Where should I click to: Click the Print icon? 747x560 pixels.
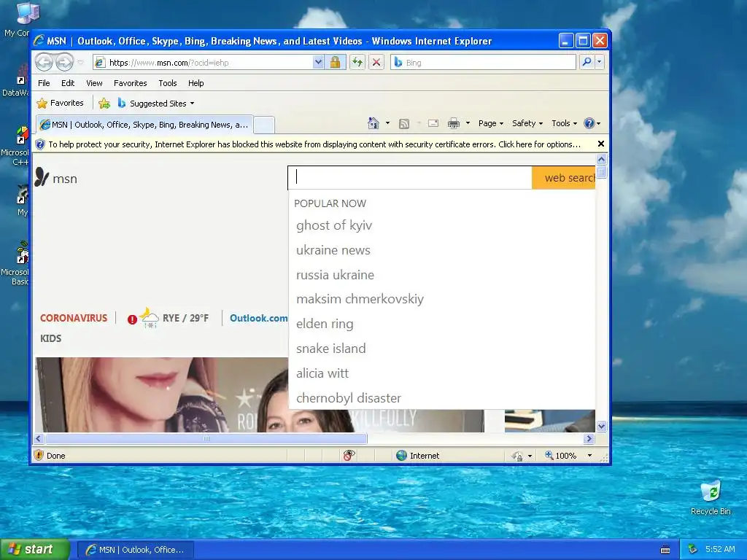[x=454, y=123]
